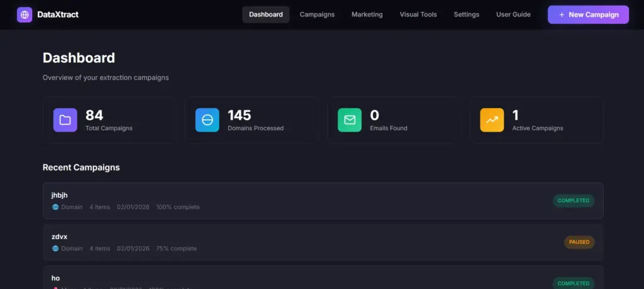Switch to the Campaigns tab
The height and width of the screenshot is (289, 644).
[317, 15]
